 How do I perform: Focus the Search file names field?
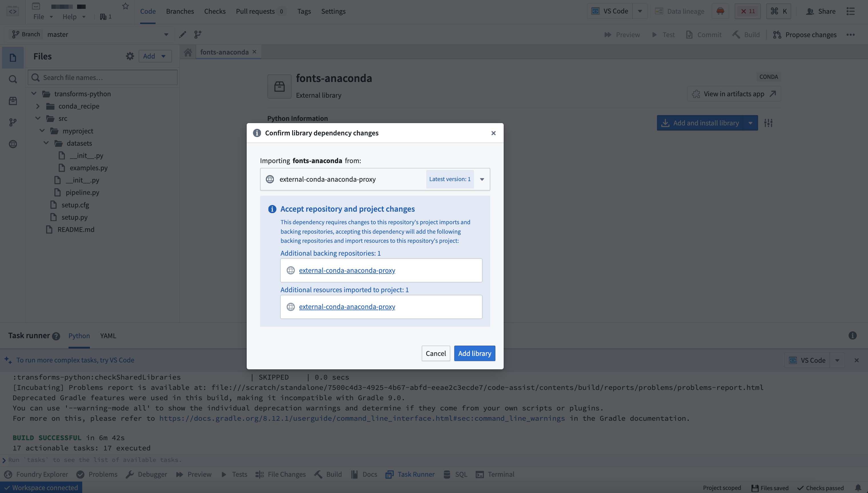103,77
